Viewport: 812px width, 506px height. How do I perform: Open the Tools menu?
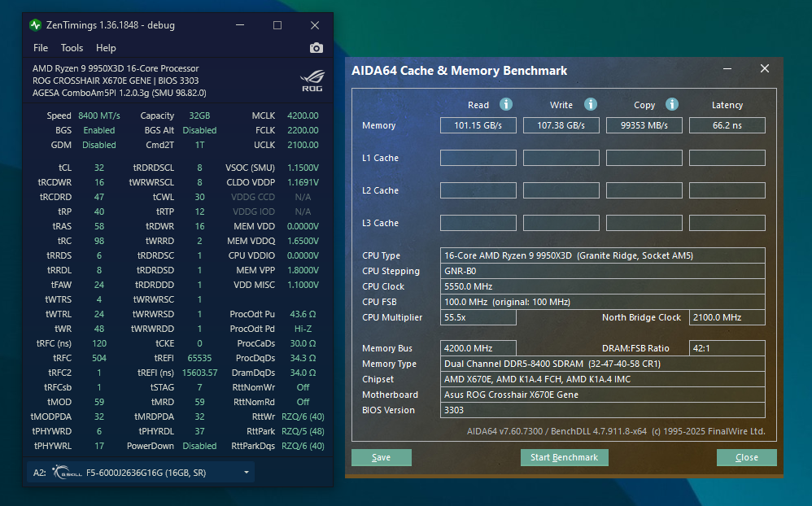pyautogui.click(x=72, y=48)
